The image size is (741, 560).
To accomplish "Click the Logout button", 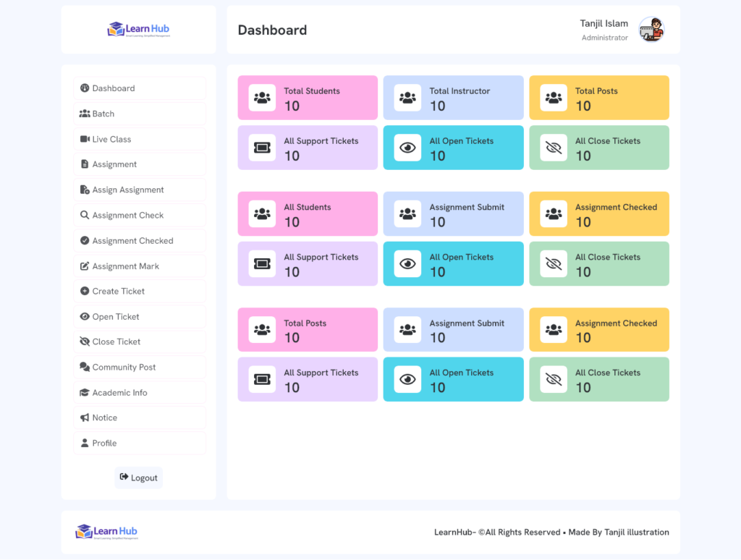I will (x=138, y=478).
